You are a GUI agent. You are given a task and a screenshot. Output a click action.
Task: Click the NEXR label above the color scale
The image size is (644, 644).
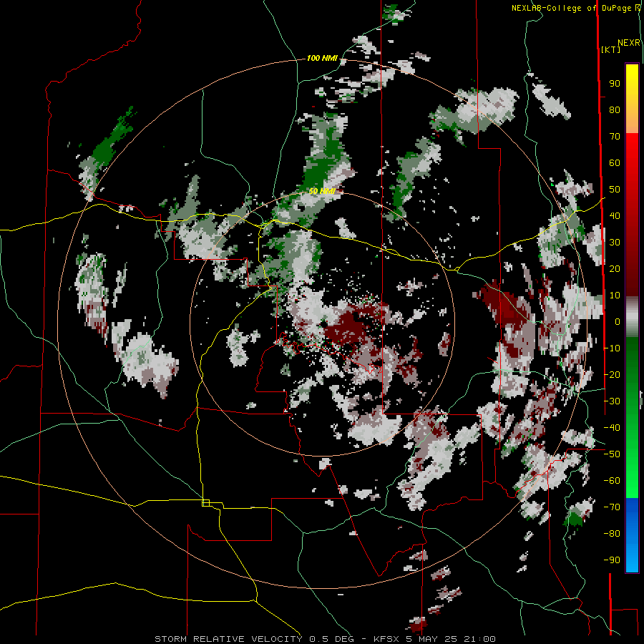pos(629,43)
